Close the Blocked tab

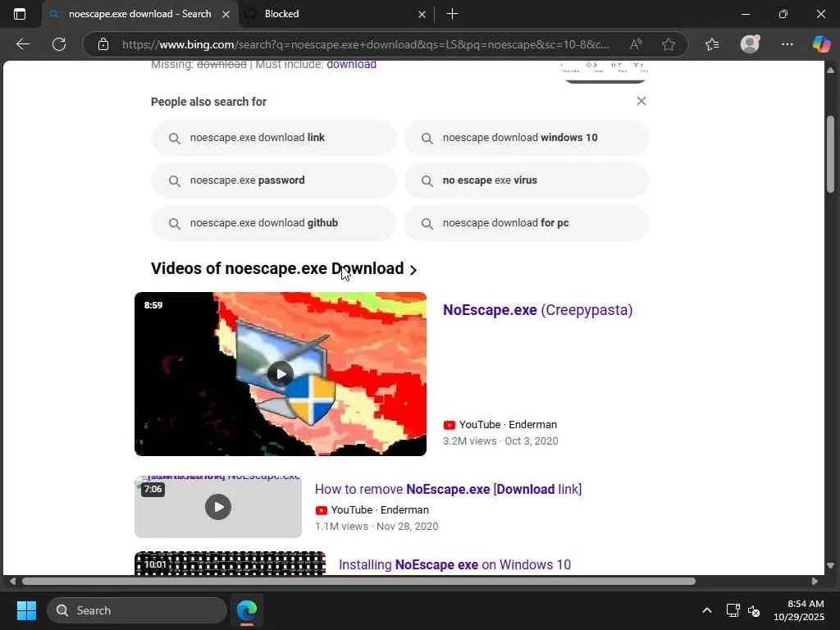click(x=422, y=15)
